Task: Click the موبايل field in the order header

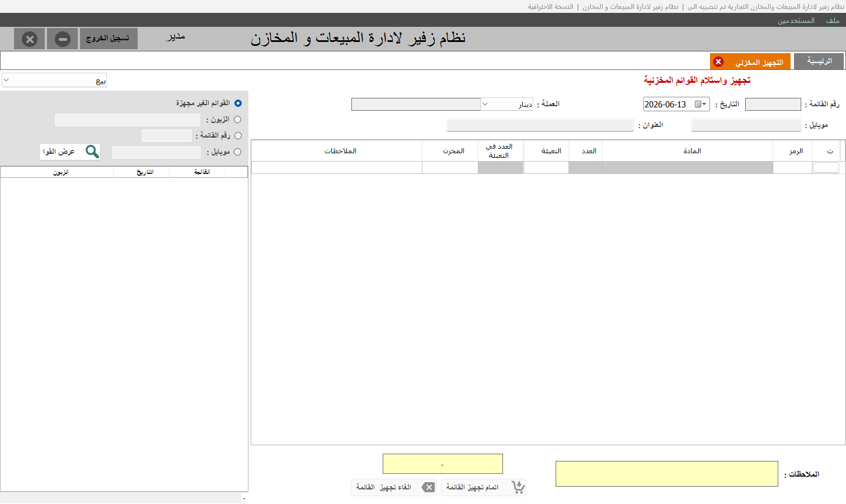Action: 746,125
